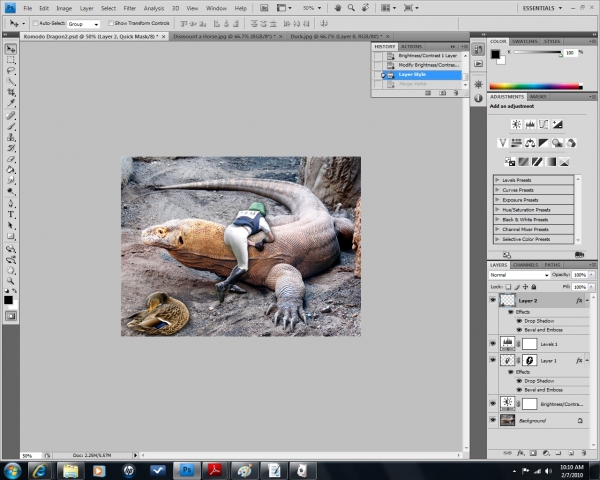The width and height of the screenshot is (600, 480).
Task: Select Modify Brightness/Contrast history state
Action: [423, 65]
